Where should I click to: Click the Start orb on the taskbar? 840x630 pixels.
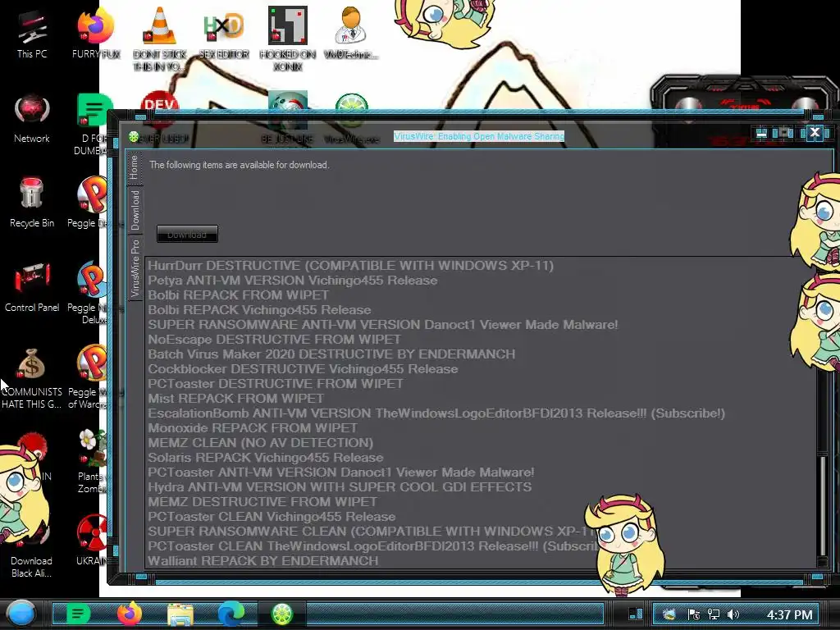coord(21,614)
